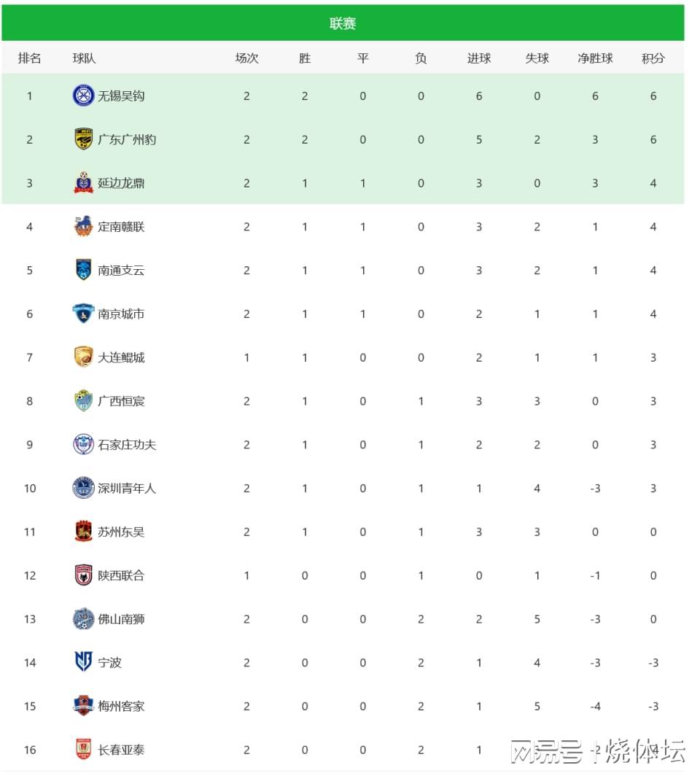Image resolution: width=700 pixels, height=776 pixels.
Task: Click the 南通支云 team badge
Action: pyautogui.click(x=84, y=270)
